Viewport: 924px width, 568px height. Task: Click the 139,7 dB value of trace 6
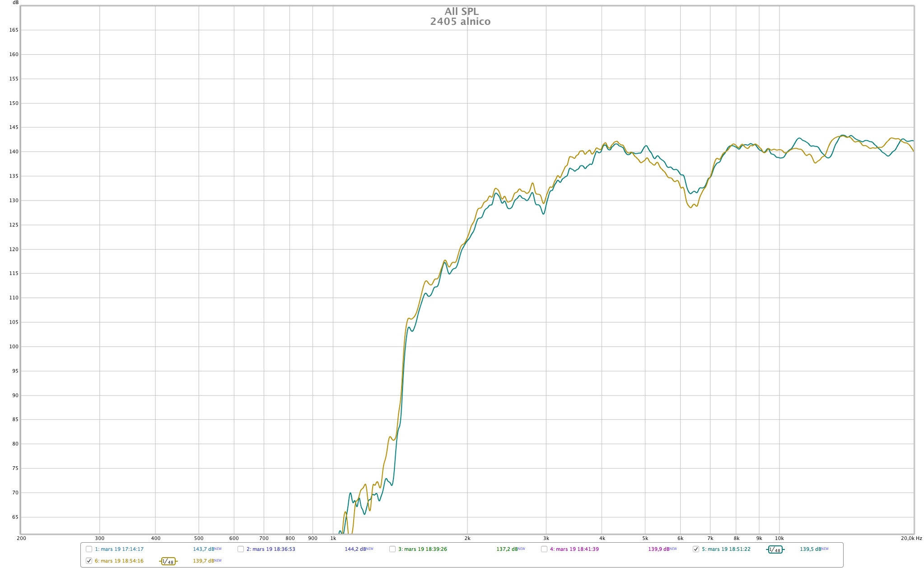(x=204, y=561)
